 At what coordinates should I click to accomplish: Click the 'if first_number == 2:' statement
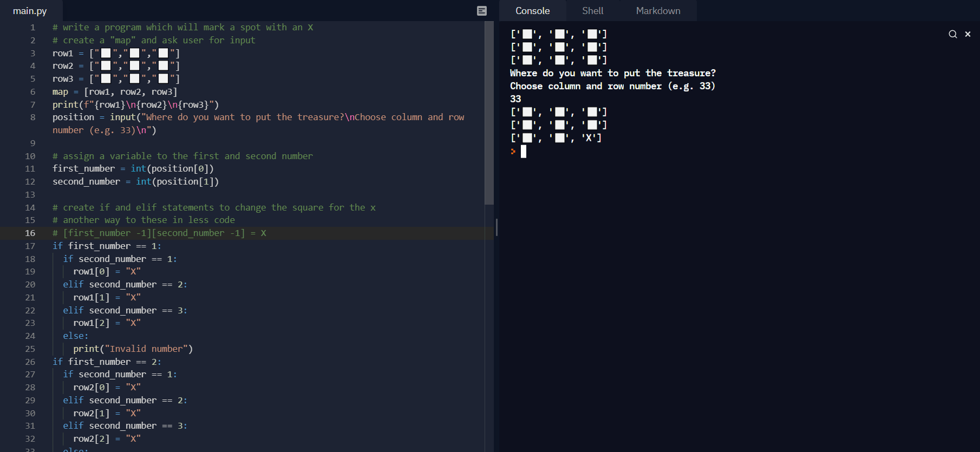(x=107, y=362)
